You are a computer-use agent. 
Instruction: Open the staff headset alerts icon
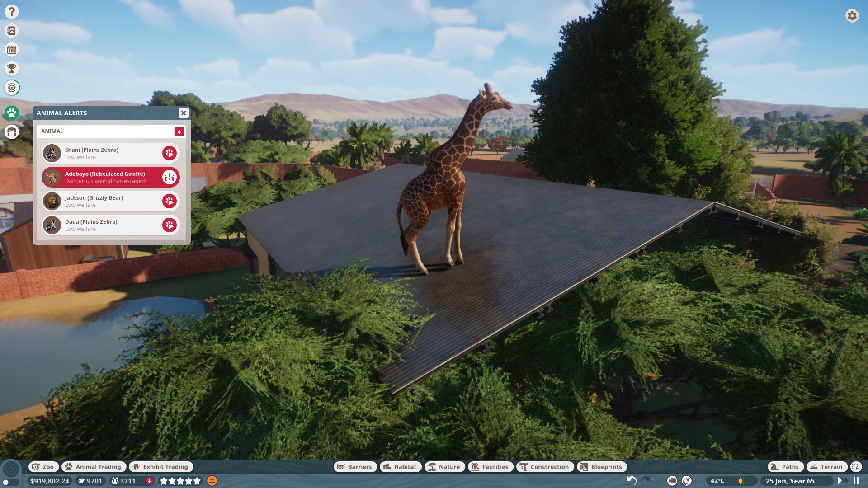(12, 132)
